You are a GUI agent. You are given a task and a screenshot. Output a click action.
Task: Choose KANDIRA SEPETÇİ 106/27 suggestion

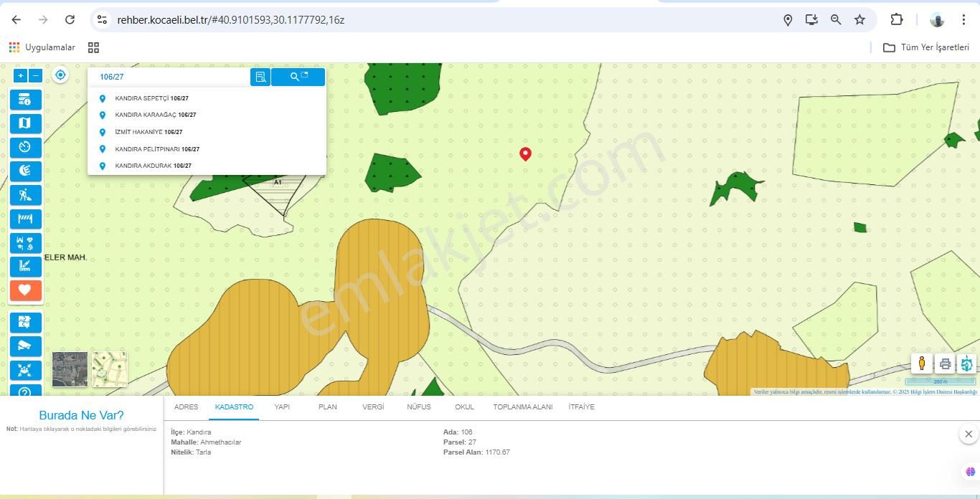[x=151, y=98]
